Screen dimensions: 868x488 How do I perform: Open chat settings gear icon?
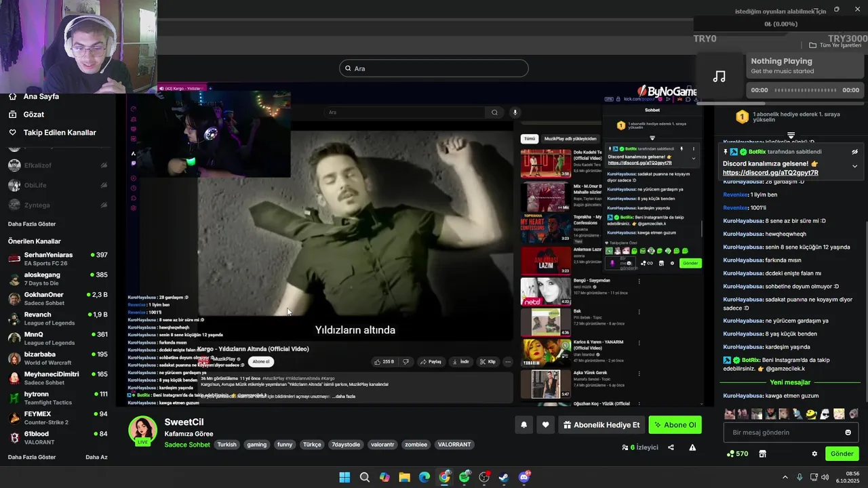(814, 453)
